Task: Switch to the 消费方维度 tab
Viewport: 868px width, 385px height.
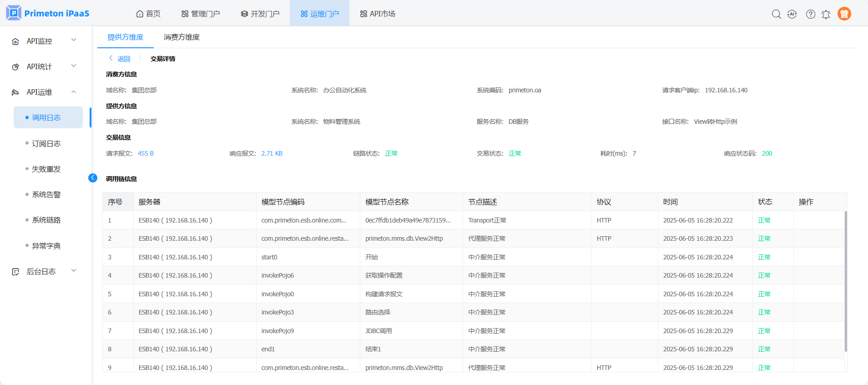Action: (x=182, y=37)
